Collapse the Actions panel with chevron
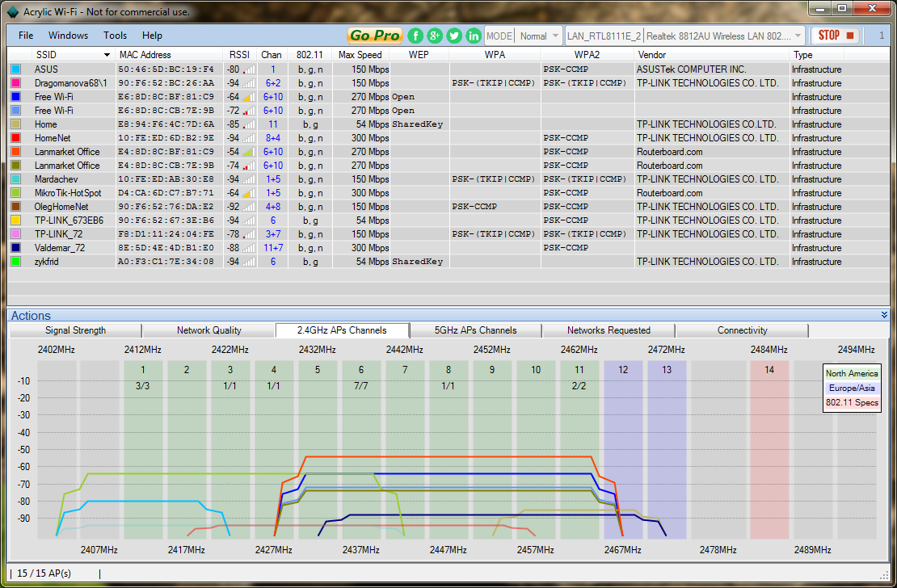Viewport: 897px width, 588px height. 884,315
